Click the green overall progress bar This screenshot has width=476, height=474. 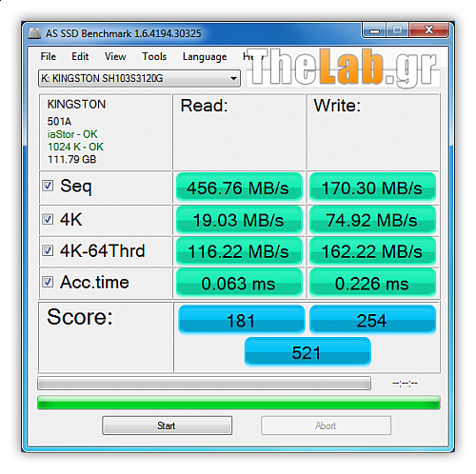[239, 403]
